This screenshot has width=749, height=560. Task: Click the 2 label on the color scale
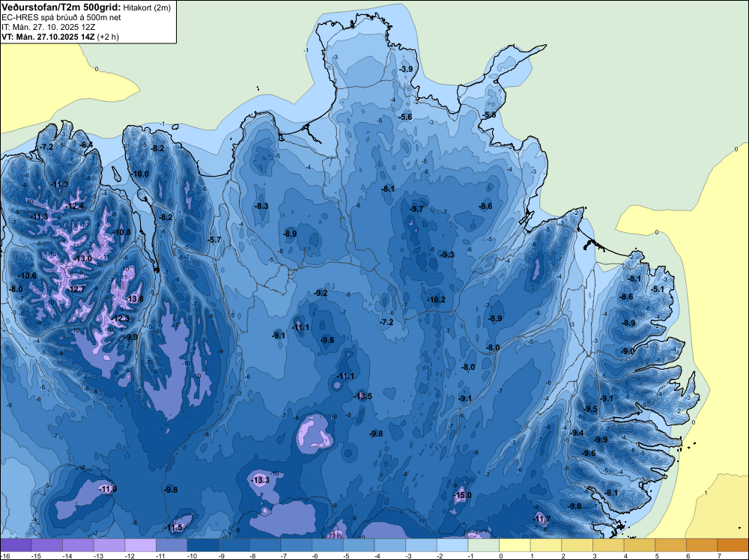(562, 556)
